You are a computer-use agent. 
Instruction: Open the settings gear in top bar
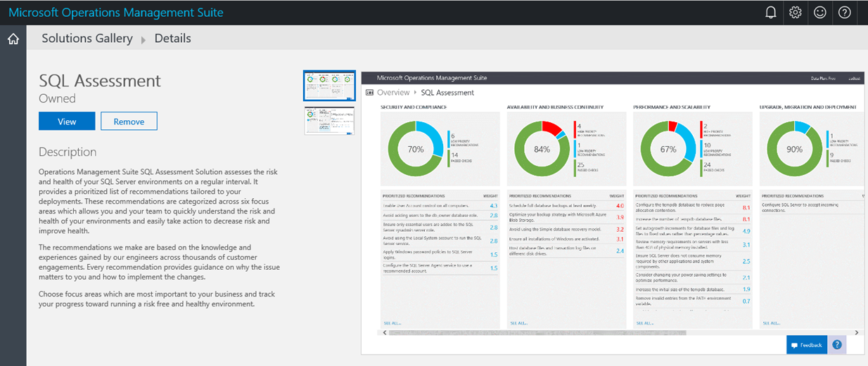click(796, 13)
